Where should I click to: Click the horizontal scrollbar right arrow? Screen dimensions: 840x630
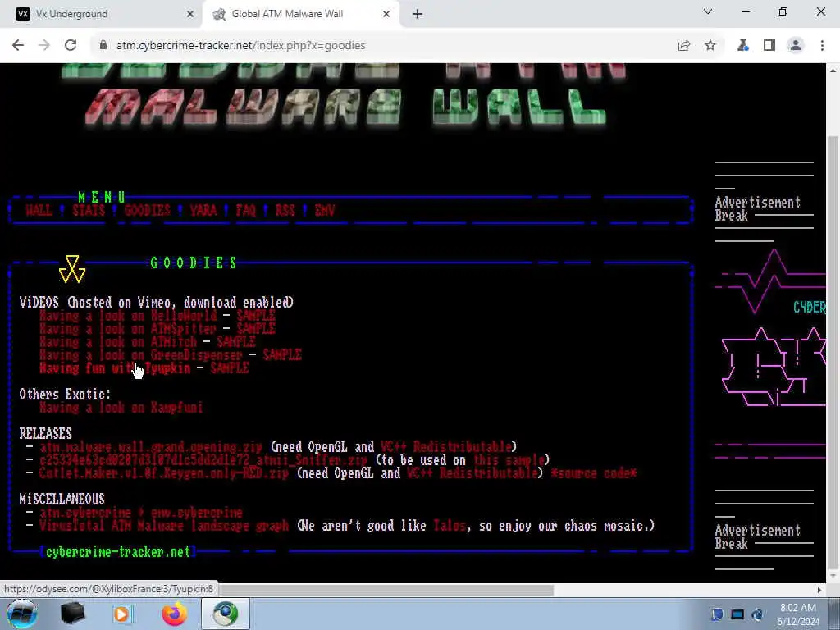click(819, 590)
